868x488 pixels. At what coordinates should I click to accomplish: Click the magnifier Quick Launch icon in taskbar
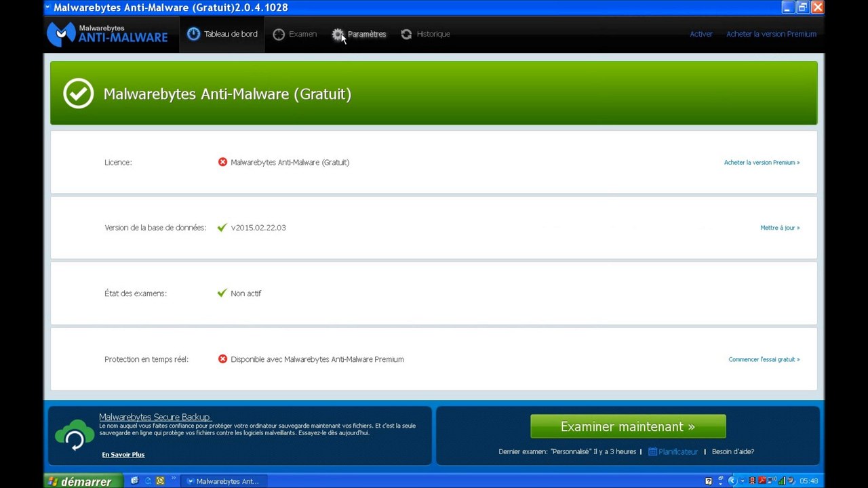(148, 481)
